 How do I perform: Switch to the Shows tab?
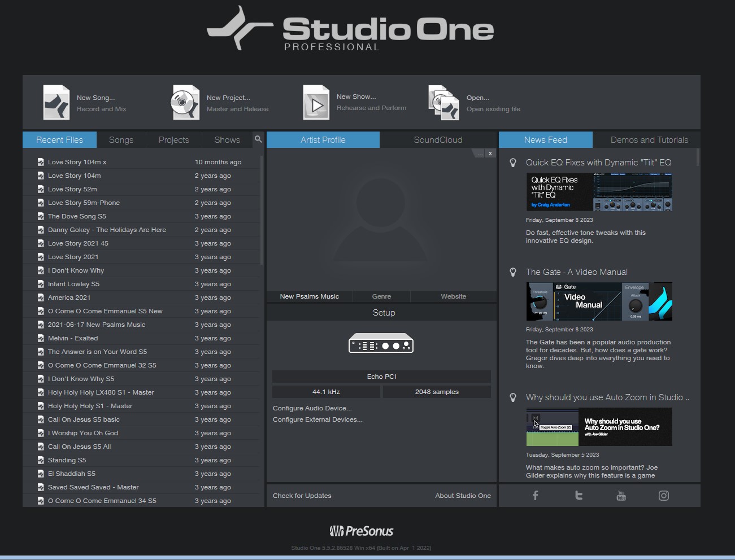click(227, 139)
